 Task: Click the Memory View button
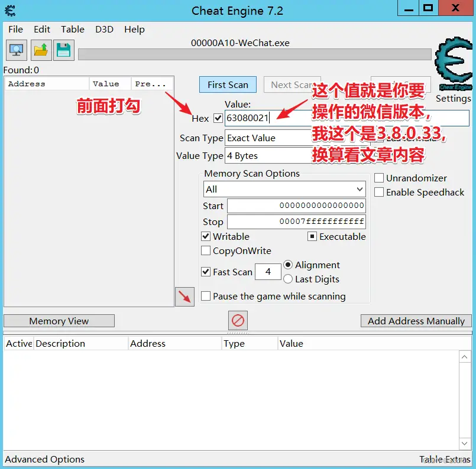pos(59,321)
